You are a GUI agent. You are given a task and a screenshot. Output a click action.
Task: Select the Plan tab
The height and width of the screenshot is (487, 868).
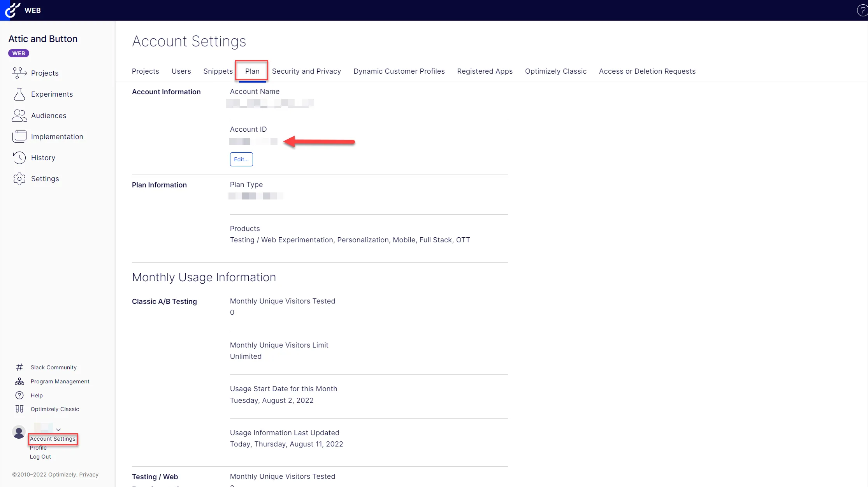coord(252,71)
